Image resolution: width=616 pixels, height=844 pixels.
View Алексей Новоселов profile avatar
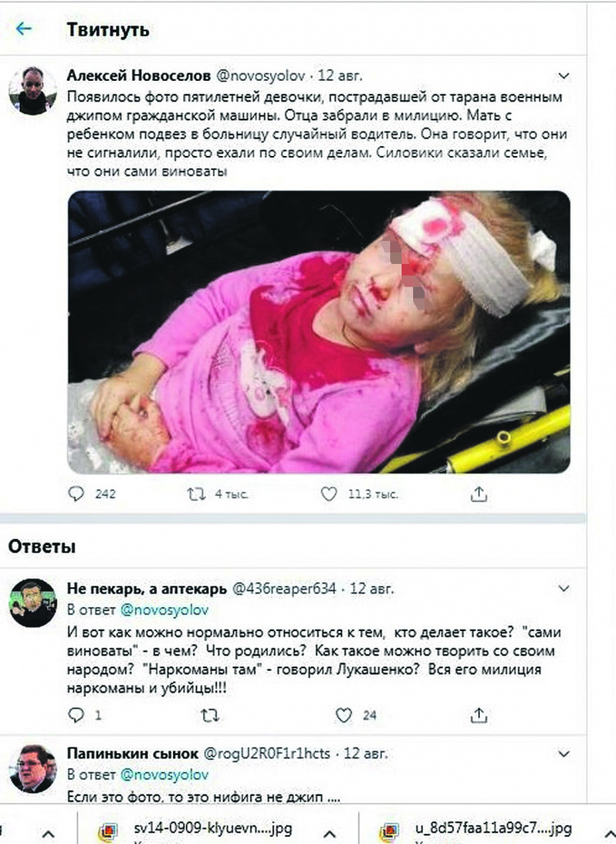tap(33, 91)
